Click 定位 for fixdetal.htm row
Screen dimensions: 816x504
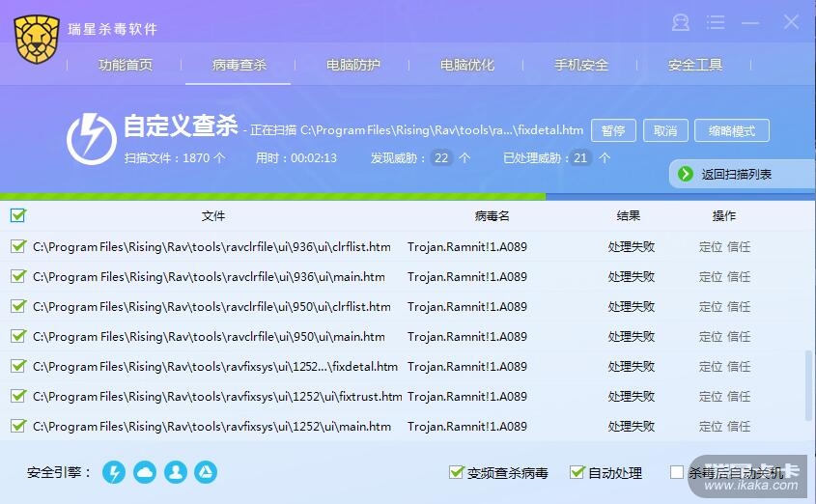(x=711, y=367)
